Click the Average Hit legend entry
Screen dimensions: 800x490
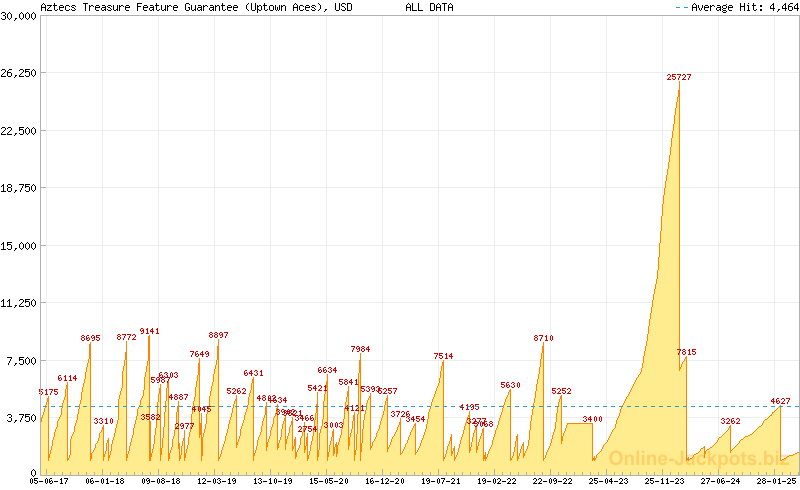(736, 7)
